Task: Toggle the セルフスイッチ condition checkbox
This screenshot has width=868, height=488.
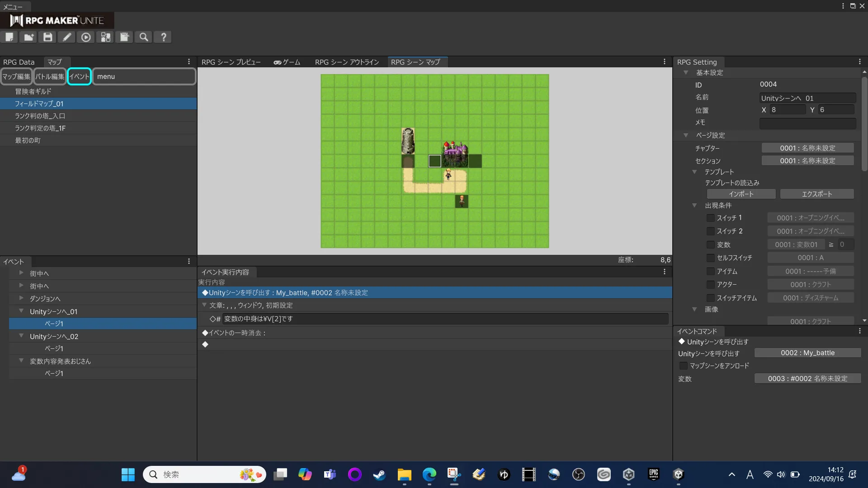Action: (x=711, y=258)
